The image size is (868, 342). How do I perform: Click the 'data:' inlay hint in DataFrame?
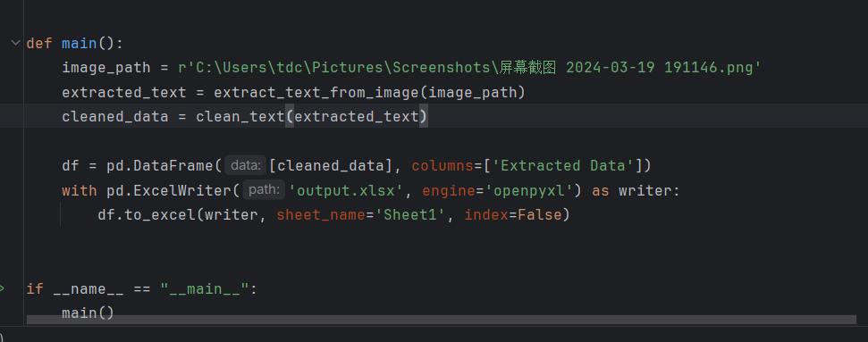point(246,165)
